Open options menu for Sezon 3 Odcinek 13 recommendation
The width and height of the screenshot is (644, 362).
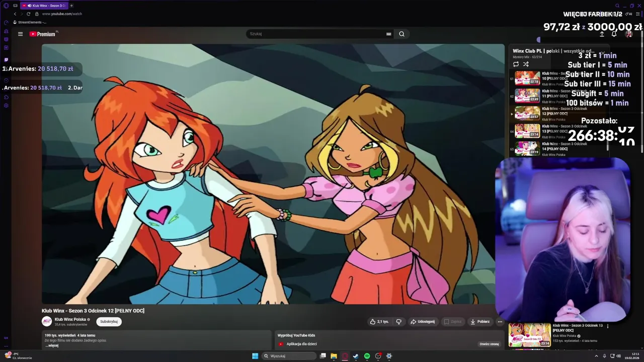pos(607,326)
